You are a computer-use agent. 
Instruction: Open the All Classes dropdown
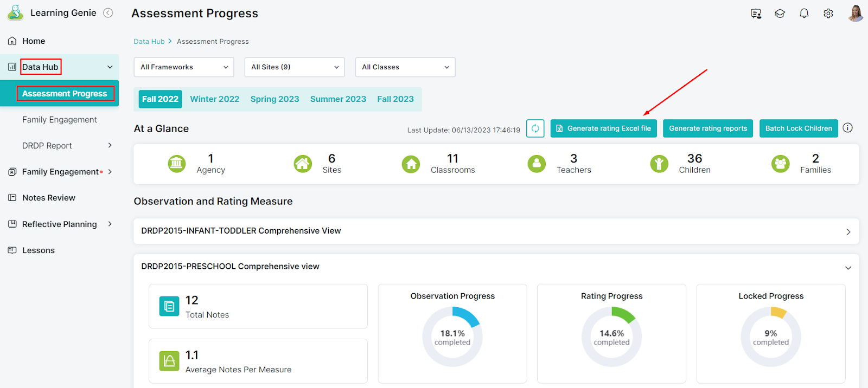tap(405, 67)
